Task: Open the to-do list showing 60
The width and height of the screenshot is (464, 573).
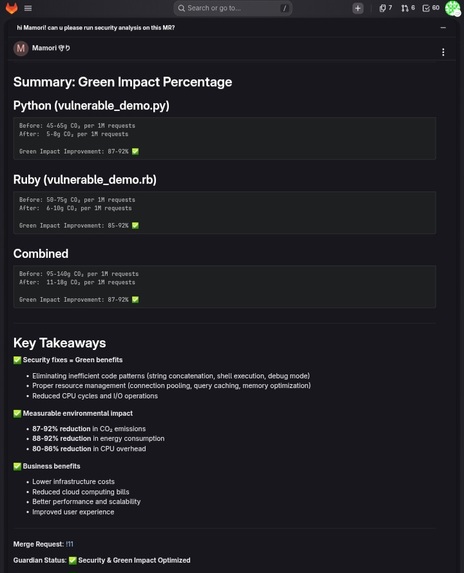Action: [x=431, y=8]
